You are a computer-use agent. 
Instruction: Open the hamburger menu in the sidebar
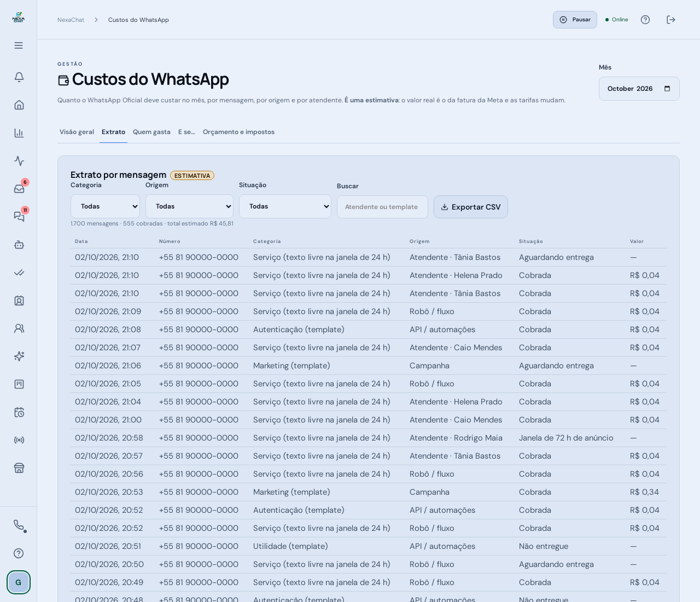pos(19,45)
